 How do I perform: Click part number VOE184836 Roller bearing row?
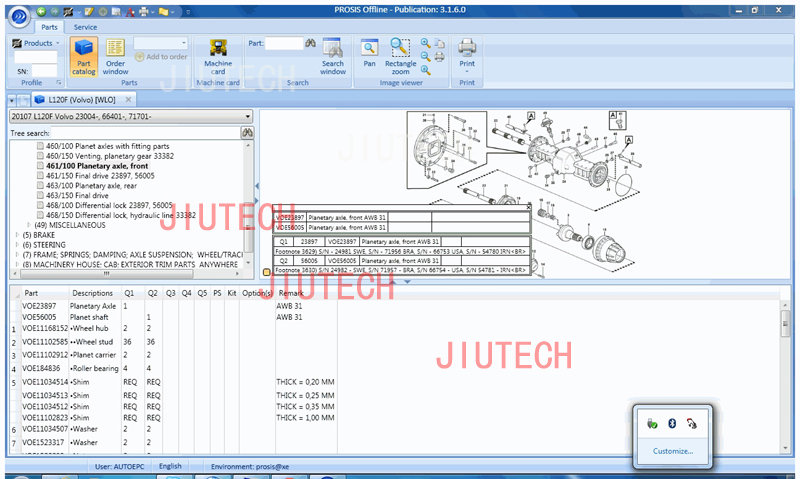pyautogui.click(x=41, y=368)
